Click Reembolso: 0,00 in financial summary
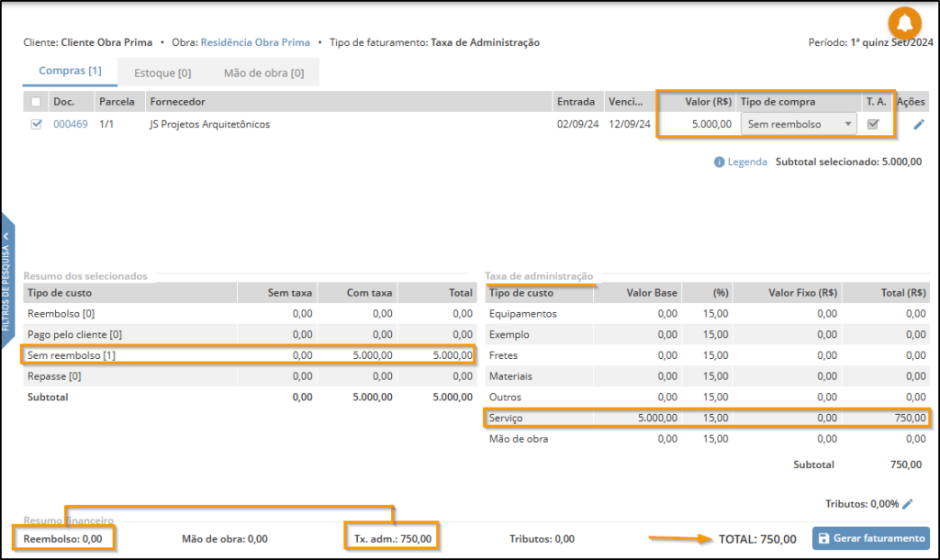Viewport: 940px width, 560px height. coord(63,538)
